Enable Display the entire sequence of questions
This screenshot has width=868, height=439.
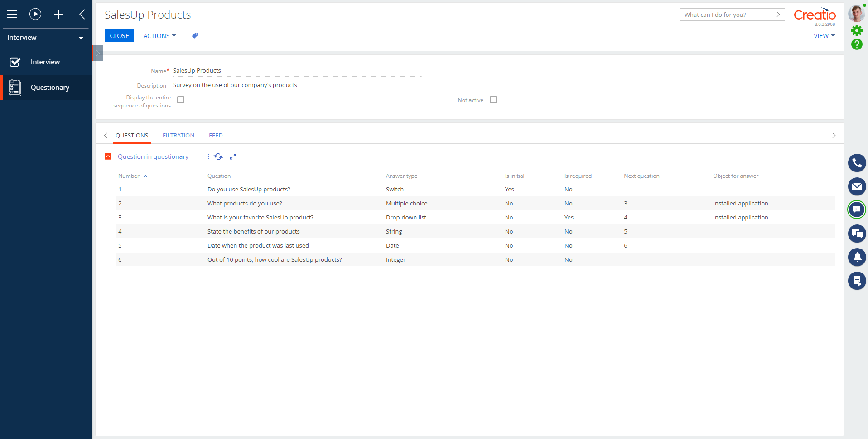[181, 99]
